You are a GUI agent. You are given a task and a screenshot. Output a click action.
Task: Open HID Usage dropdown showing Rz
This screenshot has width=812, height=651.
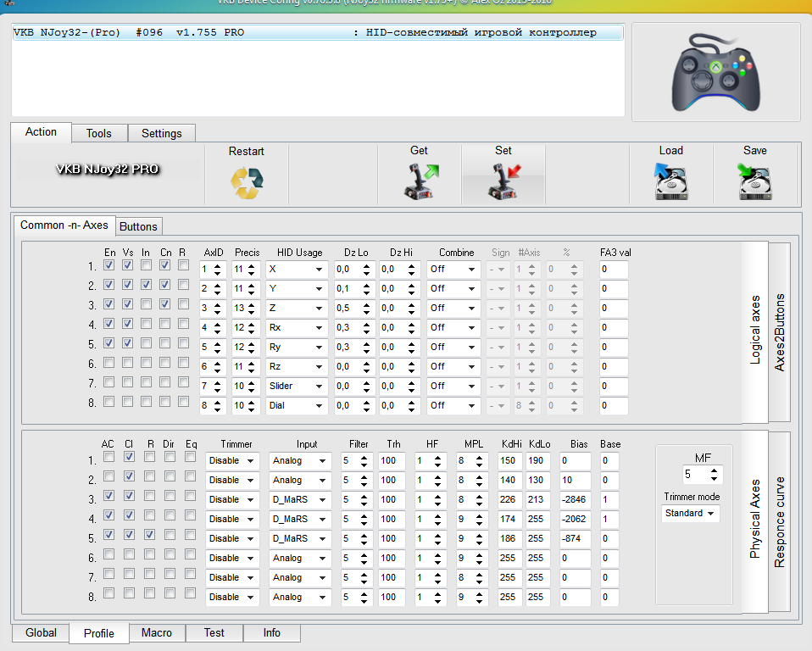(x=296, y=367)
